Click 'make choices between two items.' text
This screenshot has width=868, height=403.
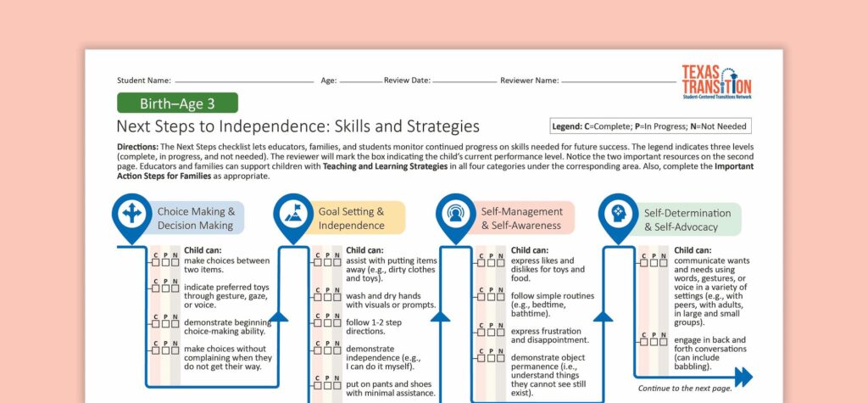pyautogui.click(x=227, y=265)
